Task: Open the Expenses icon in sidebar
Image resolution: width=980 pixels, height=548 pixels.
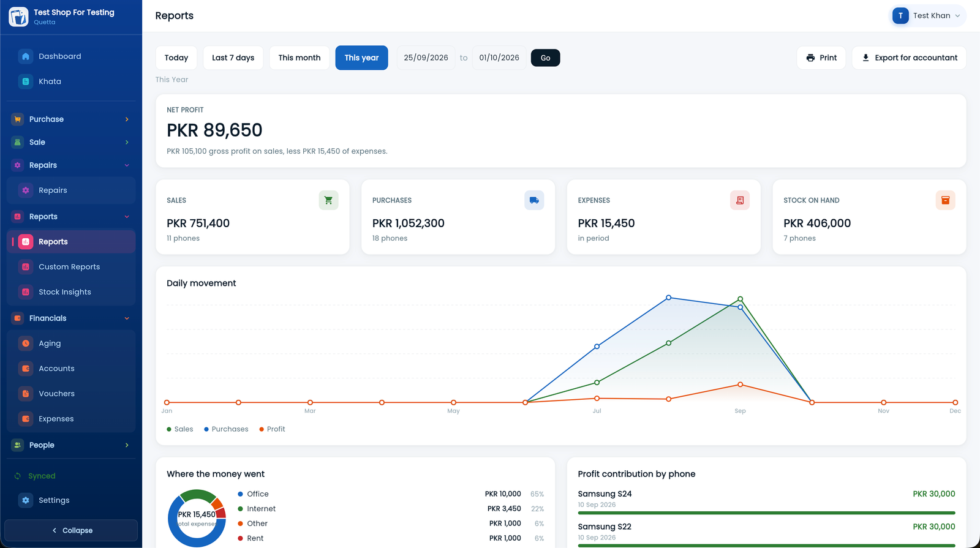Action: [x=26, y=419]
